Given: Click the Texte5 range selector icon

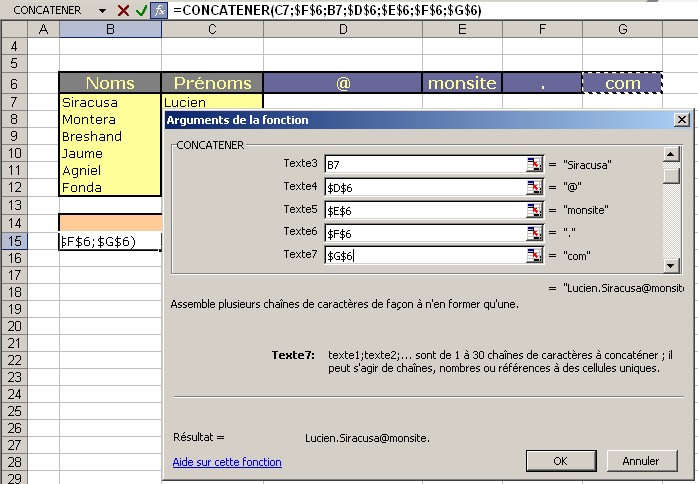Looking at the screenshot, I should (535, 210).
